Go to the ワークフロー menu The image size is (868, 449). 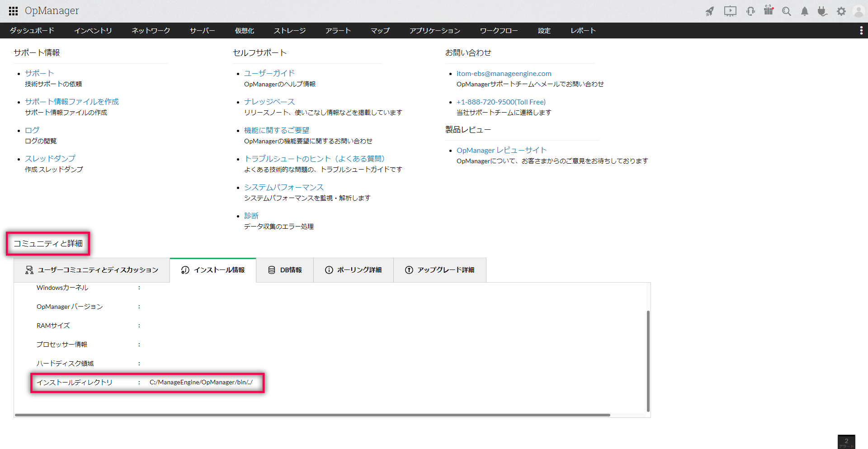pyautogui.click(x=499, y=30)
